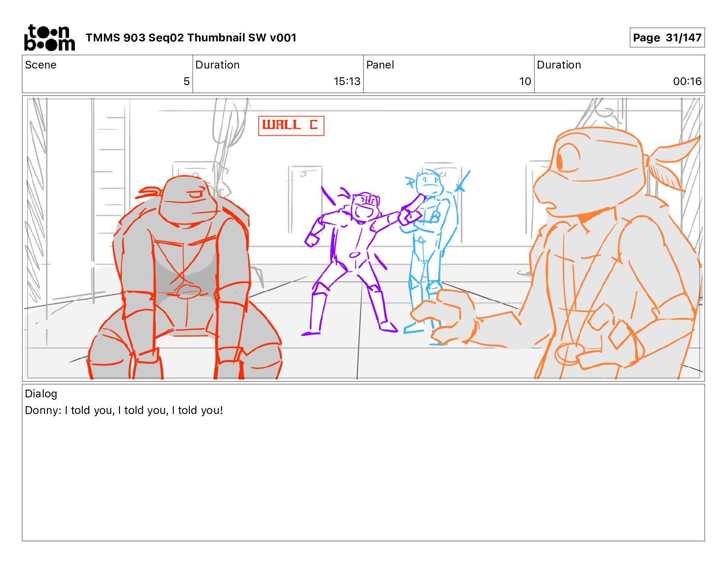728x563 pixels.
Task: Click the panel number value 10
Action: pos(525,81)
